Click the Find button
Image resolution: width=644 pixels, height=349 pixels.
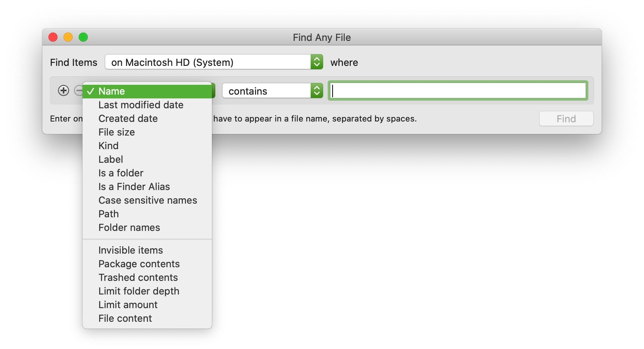click(x=566, y=119)
